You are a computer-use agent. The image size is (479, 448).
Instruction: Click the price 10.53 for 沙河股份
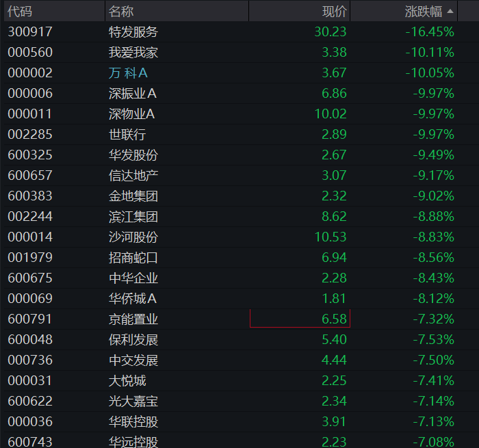point(331,237)
